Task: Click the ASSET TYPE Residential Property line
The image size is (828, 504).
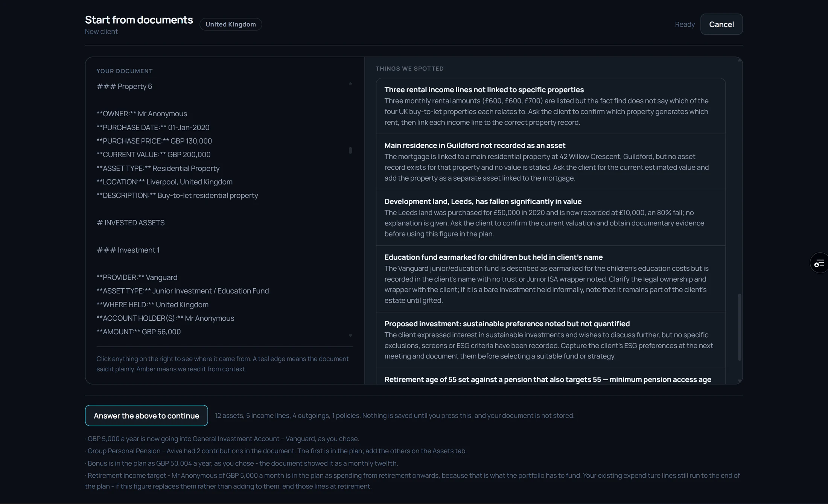Action: tap(158, 168)
